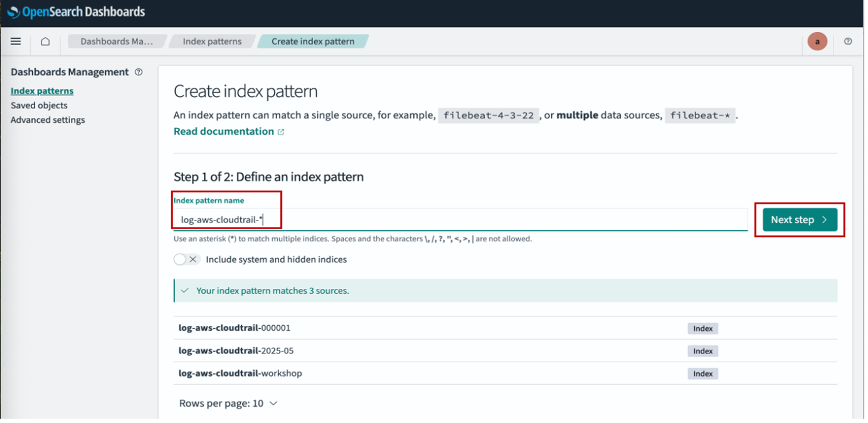Show Dashboards Management help tooltip icon
This screenshot has height=423, width=868.
coord(139,72)
